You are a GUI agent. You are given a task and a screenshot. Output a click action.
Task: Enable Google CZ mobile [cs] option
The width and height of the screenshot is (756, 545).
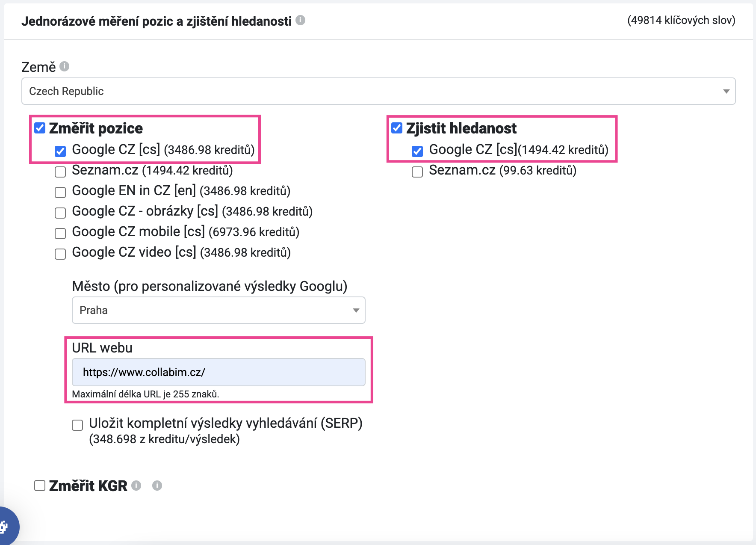[x=60, y=234]
